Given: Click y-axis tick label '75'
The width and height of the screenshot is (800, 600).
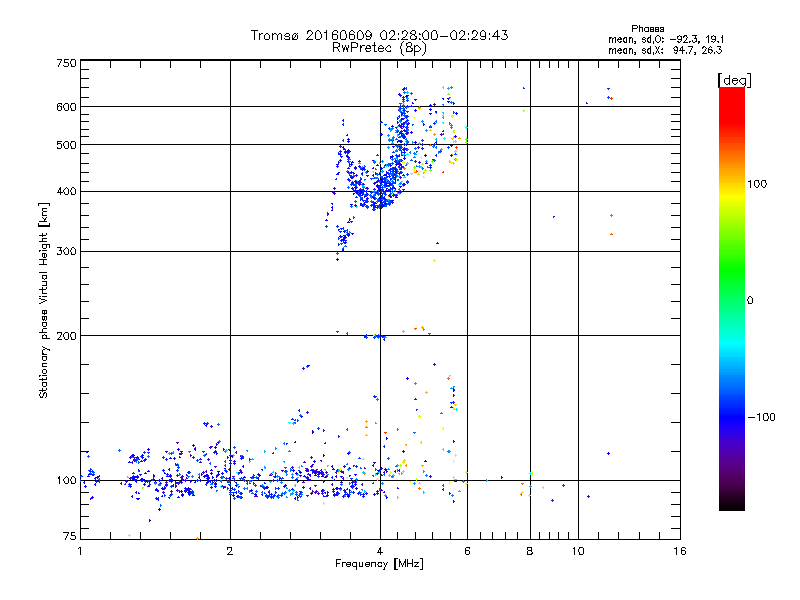Looking at the screenshot, I should (x=69, y=536).
